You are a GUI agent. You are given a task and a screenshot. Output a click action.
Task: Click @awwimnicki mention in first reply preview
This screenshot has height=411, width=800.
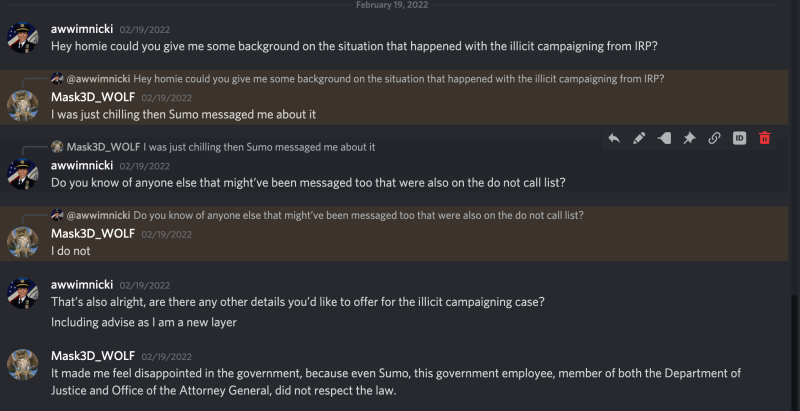pyautogui.click(x=98, y=79)
